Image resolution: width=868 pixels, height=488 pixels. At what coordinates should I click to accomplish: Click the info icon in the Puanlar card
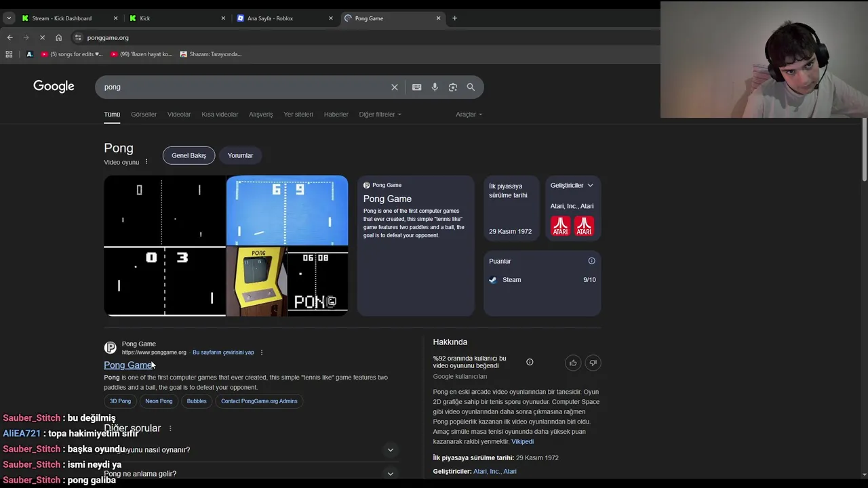point(591,261)
